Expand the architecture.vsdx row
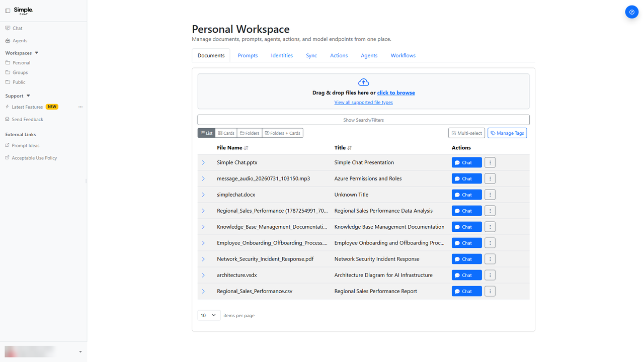Viewport: 644px width, 362px height. (x=203, y=275)
